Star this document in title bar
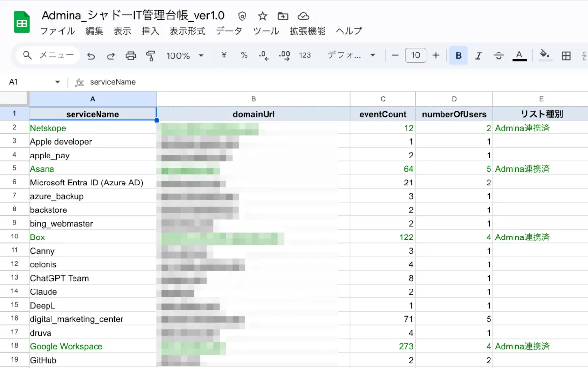 [263, 16]
